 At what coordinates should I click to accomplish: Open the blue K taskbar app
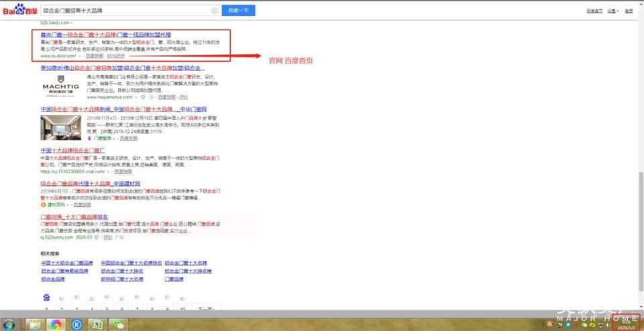pyautogui.click(x=76, y=324)
